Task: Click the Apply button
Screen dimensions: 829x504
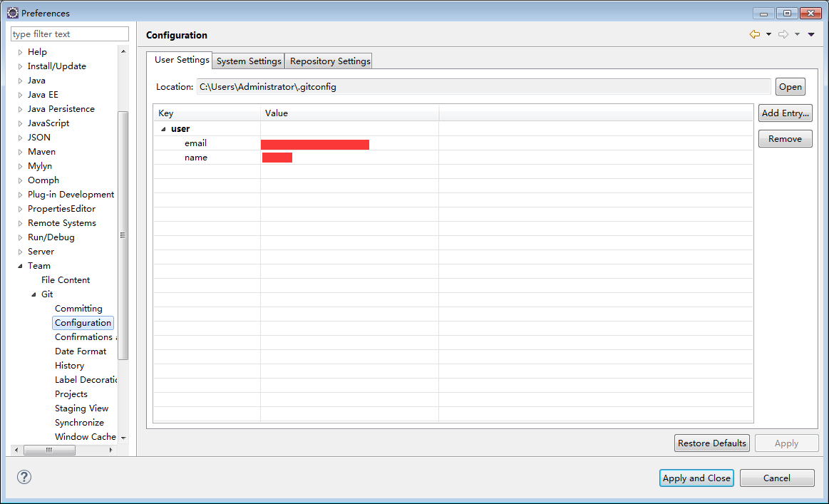Action: pos(786,443)
